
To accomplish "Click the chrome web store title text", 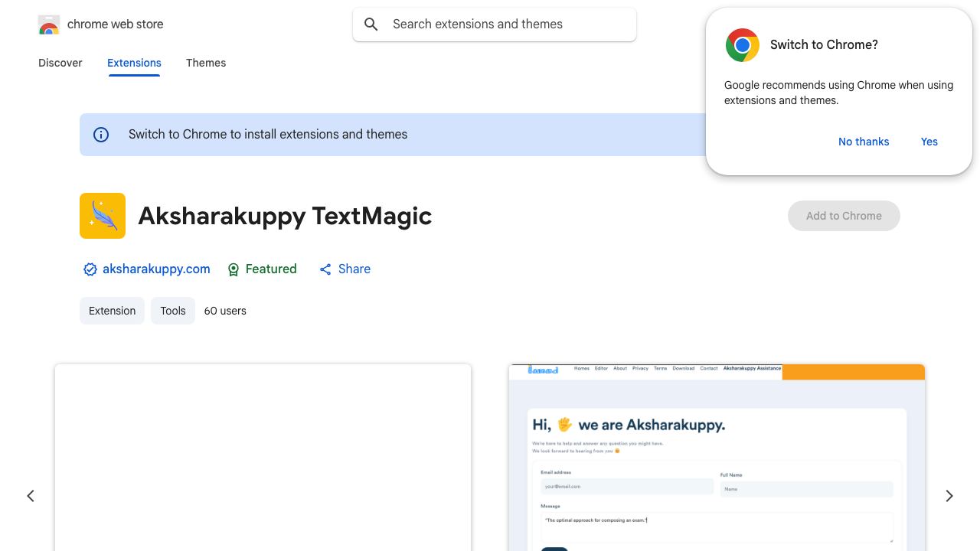I will click(x=116, y=24).
